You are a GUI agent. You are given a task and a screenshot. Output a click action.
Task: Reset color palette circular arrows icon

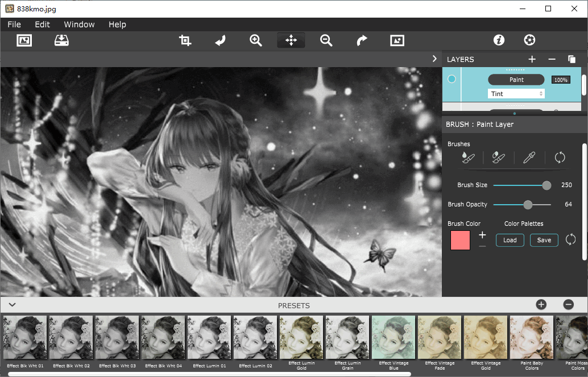click(570, 239)
